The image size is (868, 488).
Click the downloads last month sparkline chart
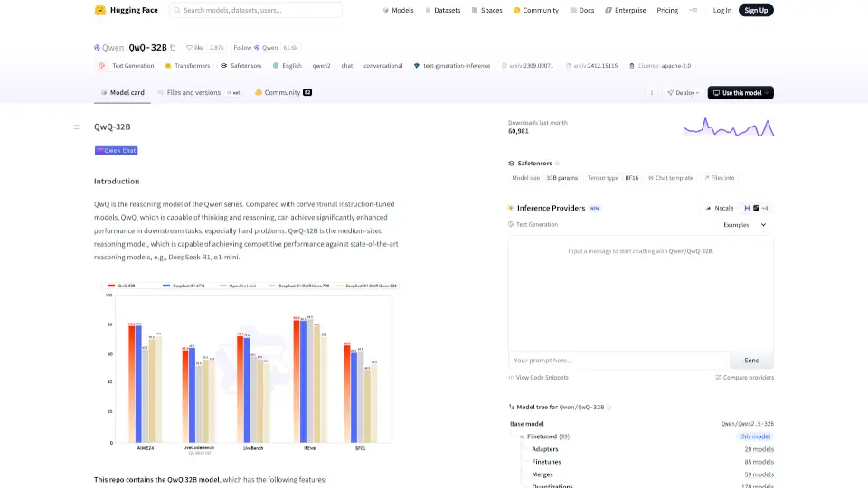coord(728,127)
